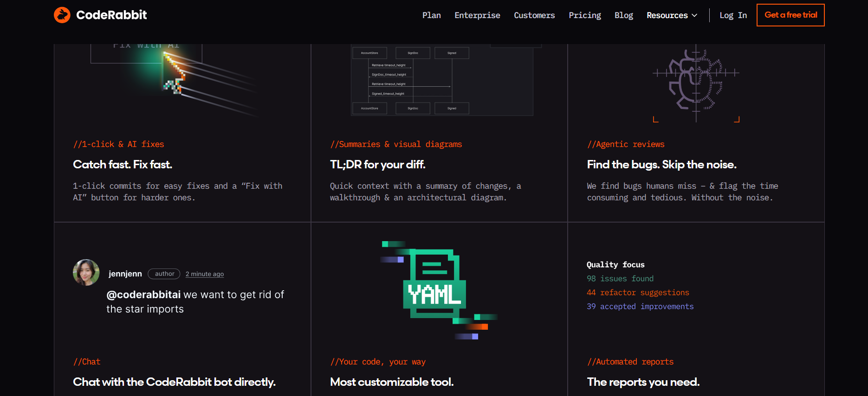This screenshot has height=396, width=868.
Task: Click the pixelated Fix with AI cursor graphic
Action: click(174, 72)
